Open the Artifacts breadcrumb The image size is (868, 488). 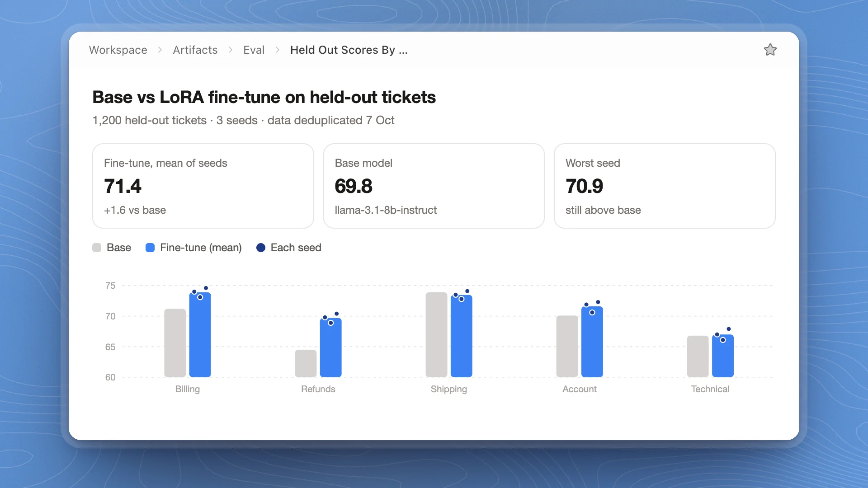(195, 50)
